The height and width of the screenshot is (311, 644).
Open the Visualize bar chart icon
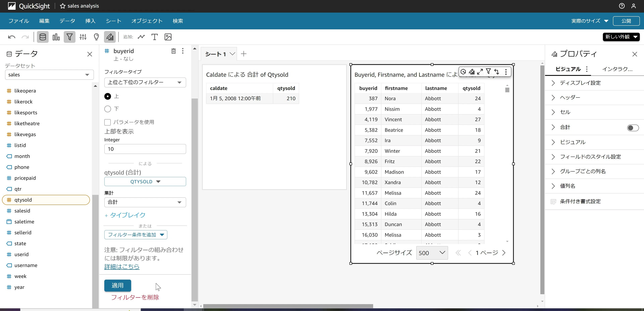[x=56, y=37]
